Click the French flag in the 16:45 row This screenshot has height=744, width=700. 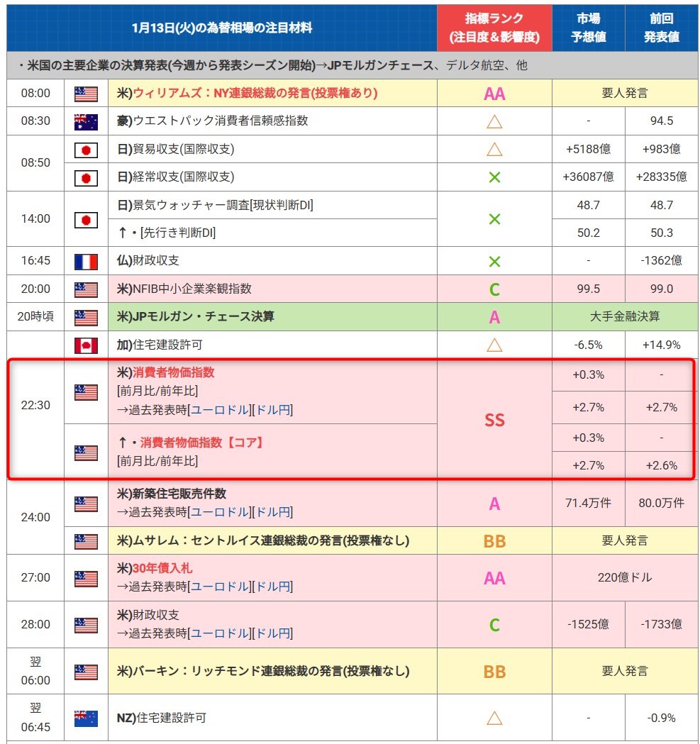[86, 261]
